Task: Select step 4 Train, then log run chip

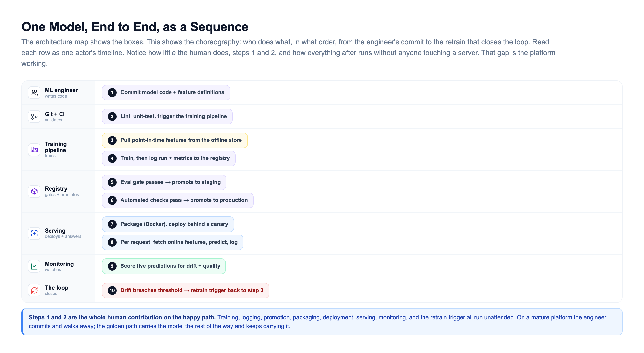Action: point(169,158)
